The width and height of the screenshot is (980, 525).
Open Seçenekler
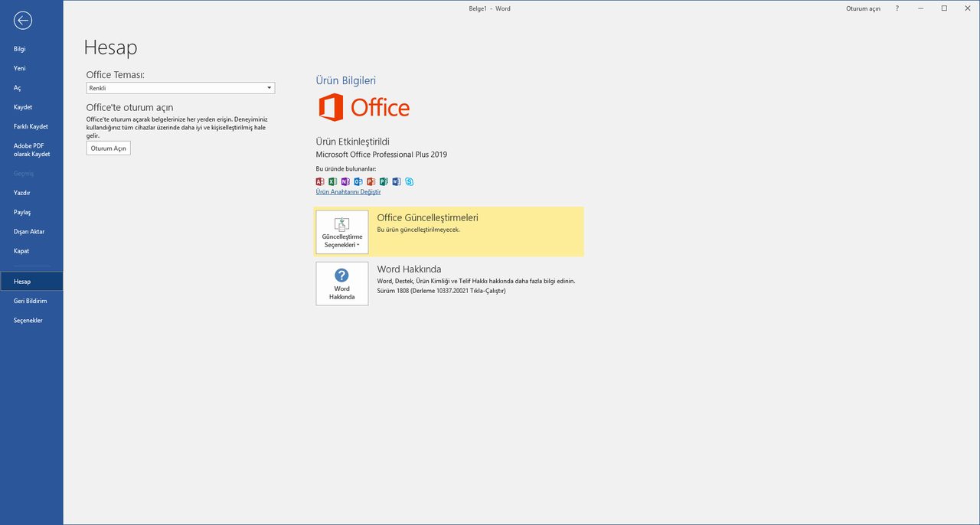(x=31, y=320)
